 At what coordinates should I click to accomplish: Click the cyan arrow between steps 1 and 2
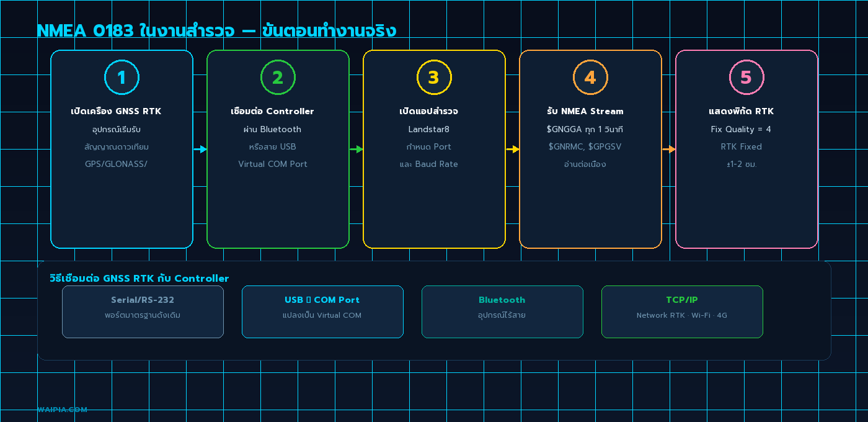200,149
